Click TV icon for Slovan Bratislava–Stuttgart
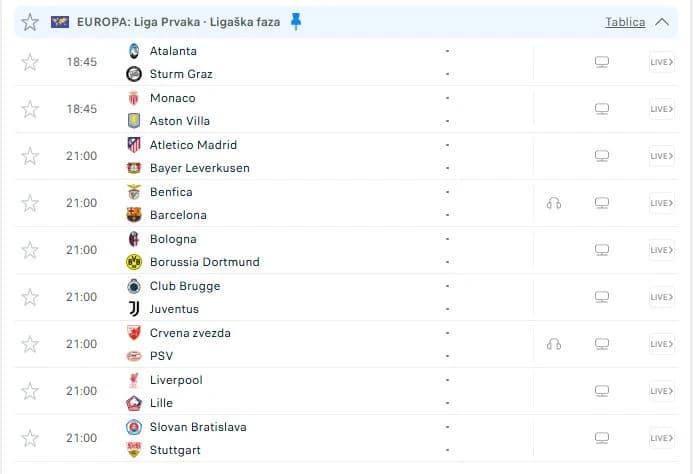Viewport: 693px width, 474px height. pyautogui.click(x=602, y=438)
